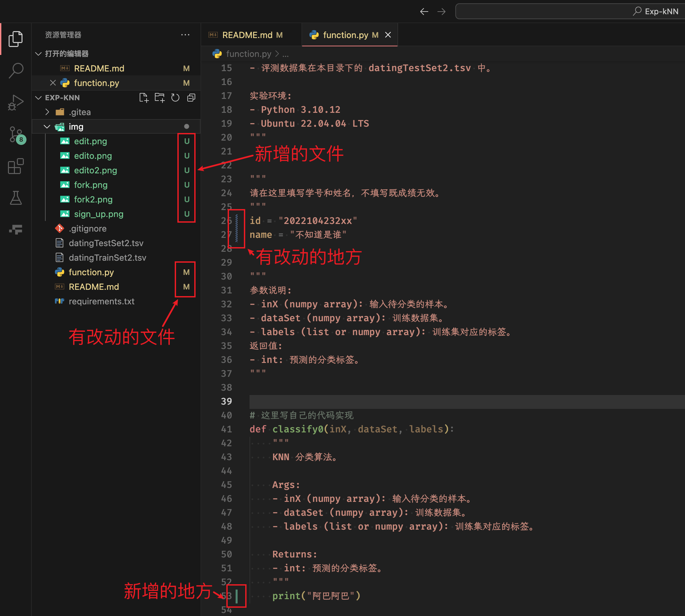Open the Explorer view in activity bar
Screen dimensions: 685x616
[16, 39]
